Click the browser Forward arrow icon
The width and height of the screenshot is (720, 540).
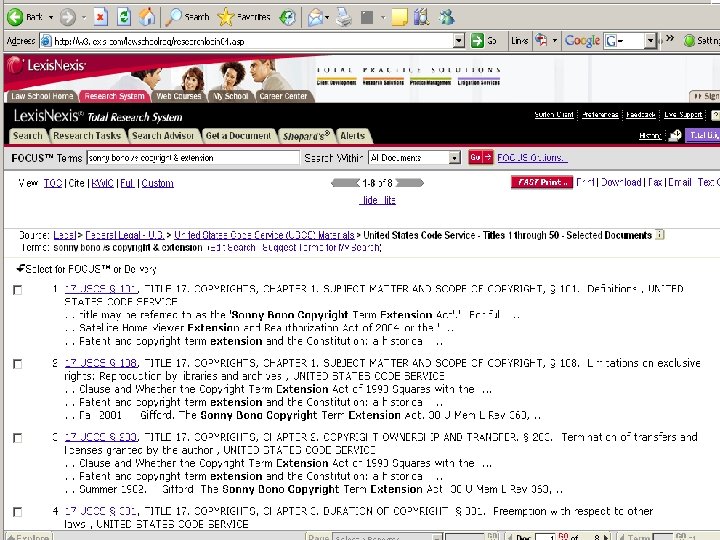[x=67, y=17]
